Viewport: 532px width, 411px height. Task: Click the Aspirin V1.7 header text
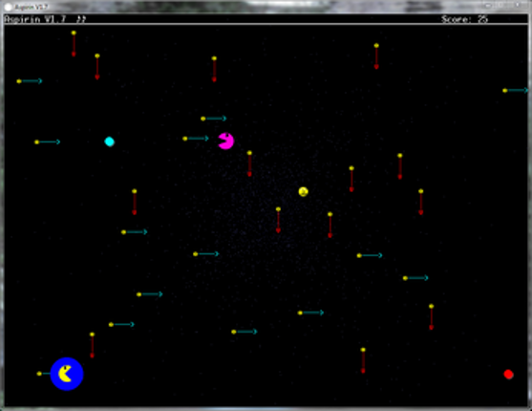[x=35, y=19]
